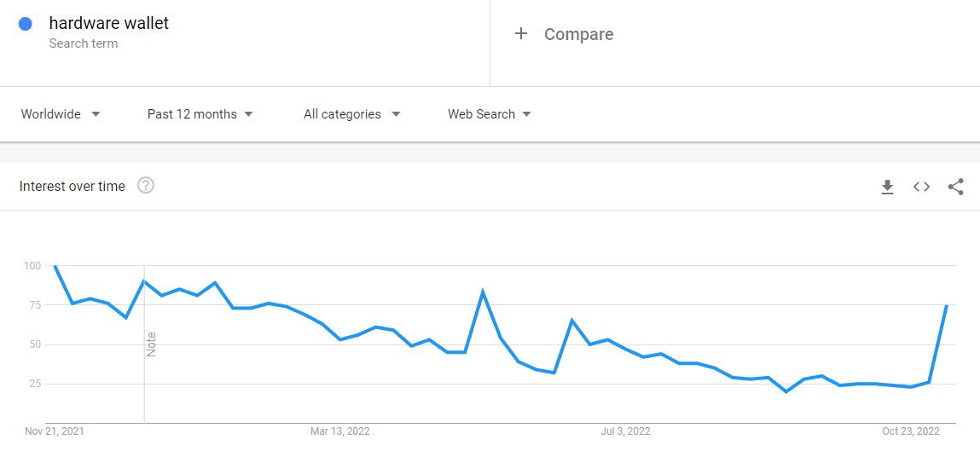
Task: Click the plus icon next to Compare
Action: point(520,34)
